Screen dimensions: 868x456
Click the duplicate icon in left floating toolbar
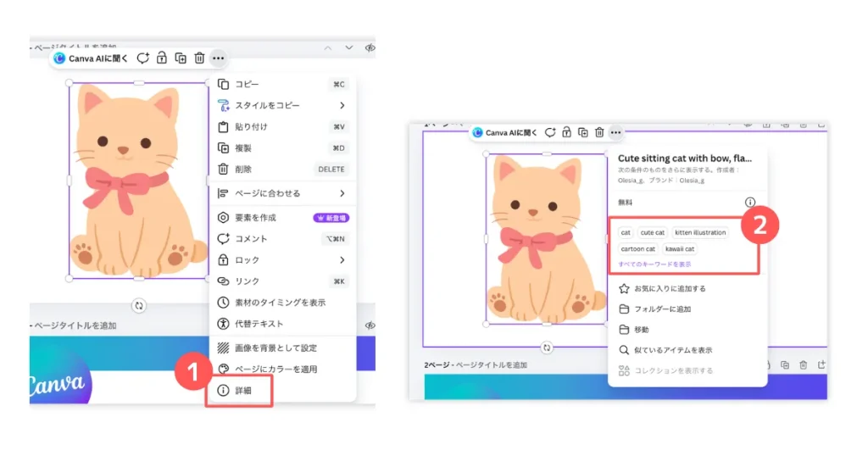click(181, 58)
